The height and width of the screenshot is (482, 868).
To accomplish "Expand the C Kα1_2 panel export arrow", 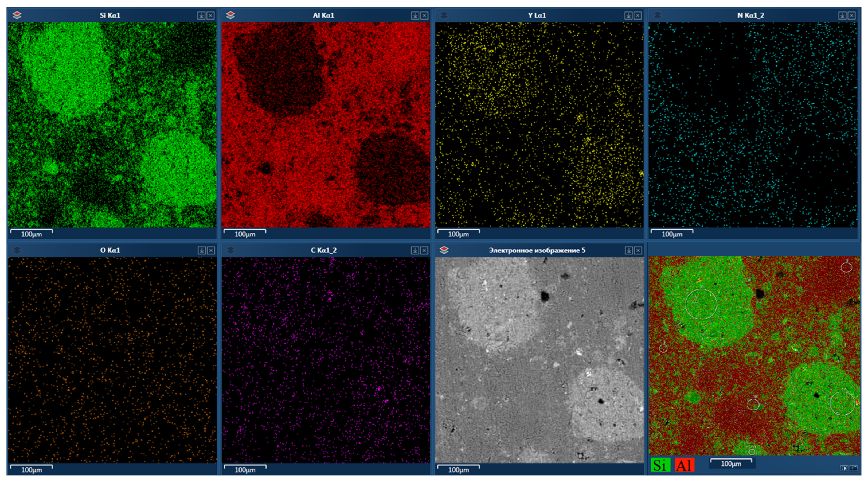I will tap(415, 250).
